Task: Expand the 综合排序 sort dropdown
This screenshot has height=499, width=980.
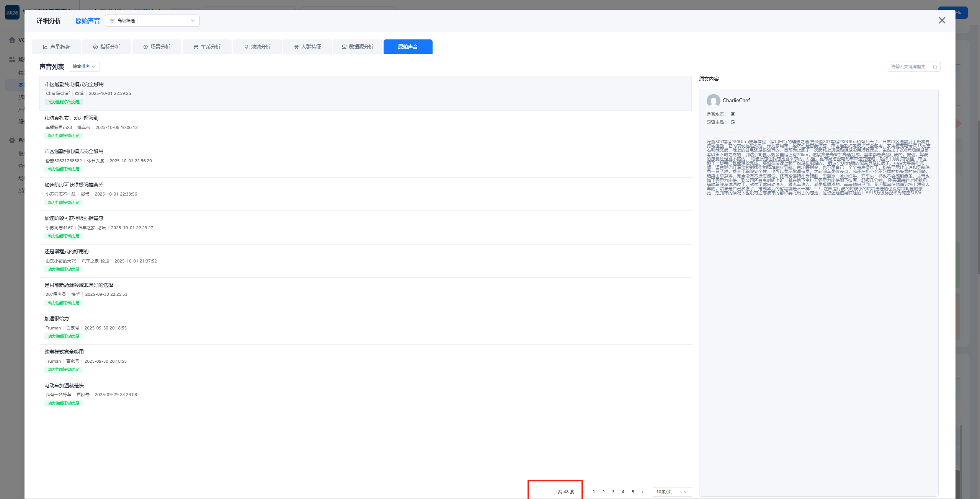Action: [x=84, y=67]
